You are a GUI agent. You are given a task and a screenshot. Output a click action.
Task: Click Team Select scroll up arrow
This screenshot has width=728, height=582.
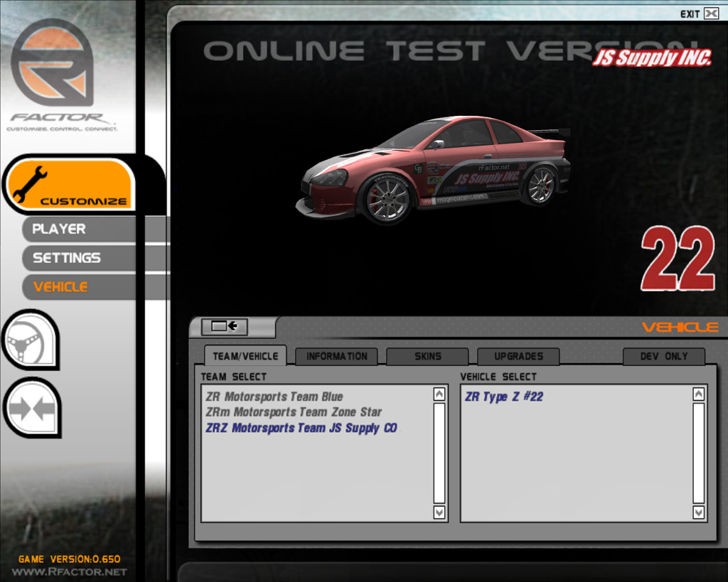tap(439, 394)
